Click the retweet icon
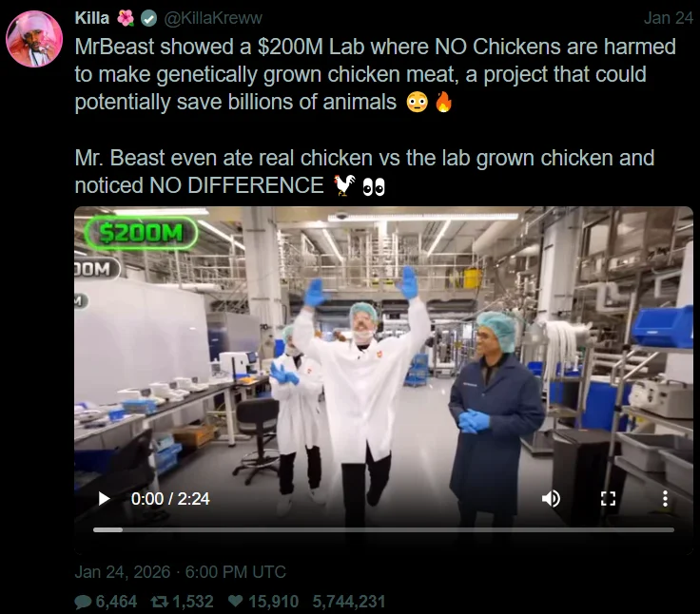Image resolution: width=700 pixels, height=614 pixels. [x=160, y=602]
